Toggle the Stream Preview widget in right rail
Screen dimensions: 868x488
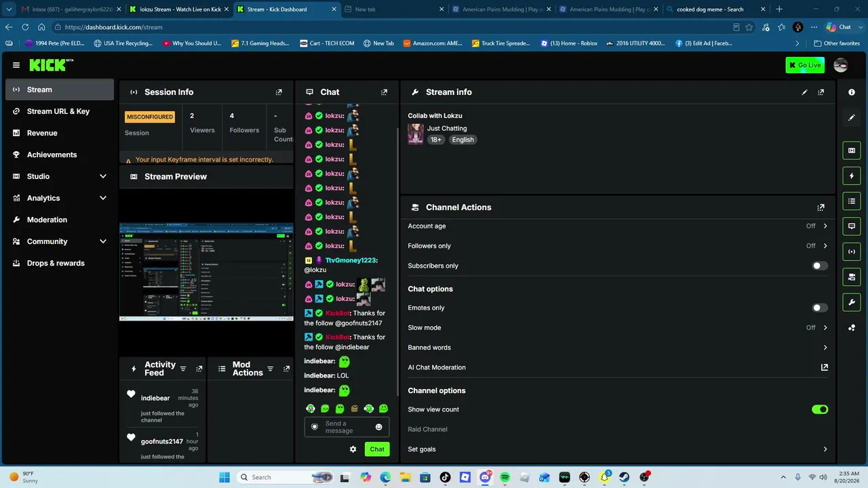point(852,150)
